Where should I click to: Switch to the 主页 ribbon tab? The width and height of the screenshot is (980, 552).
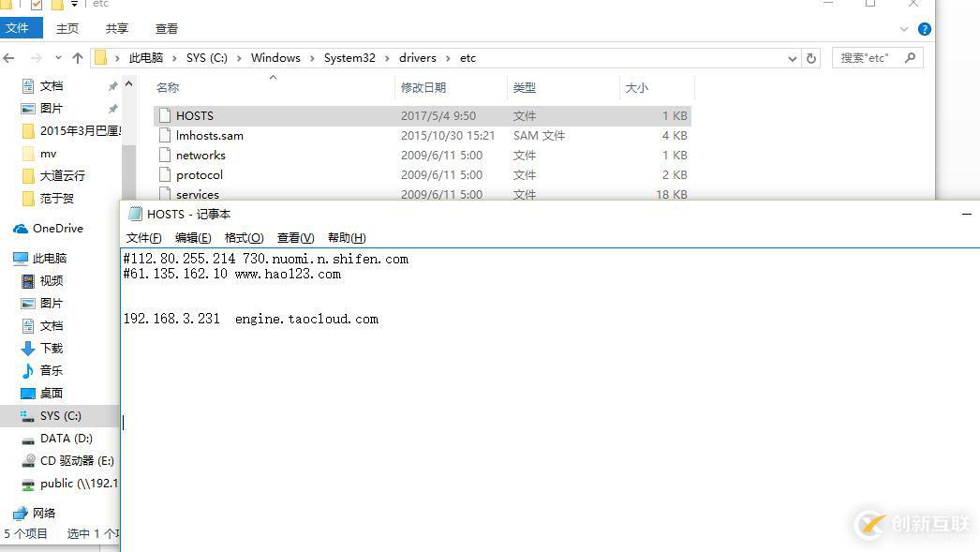pos(67,29)
